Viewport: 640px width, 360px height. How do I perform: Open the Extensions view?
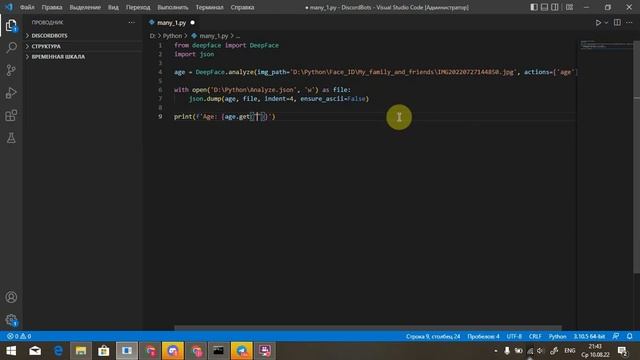11,116
